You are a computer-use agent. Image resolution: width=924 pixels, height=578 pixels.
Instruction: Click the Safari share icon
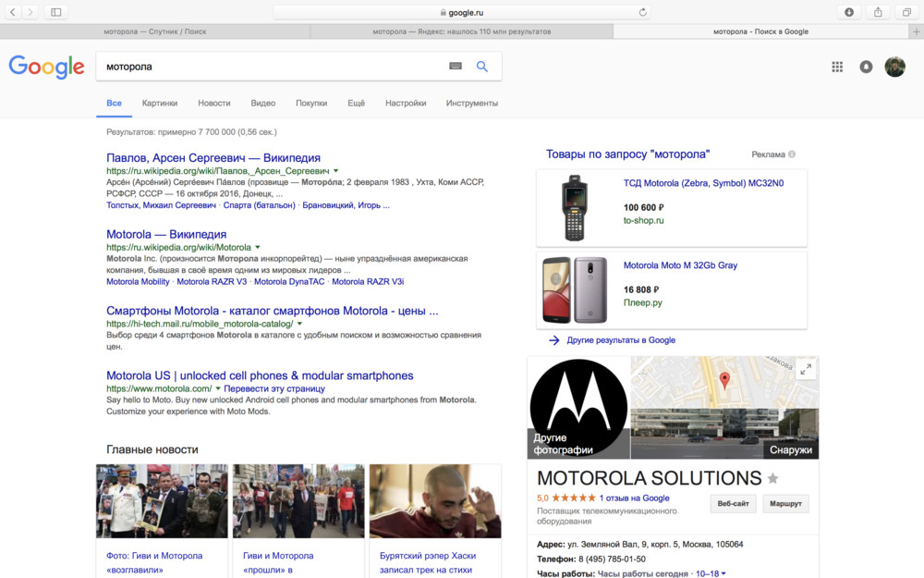pos(878,12)
